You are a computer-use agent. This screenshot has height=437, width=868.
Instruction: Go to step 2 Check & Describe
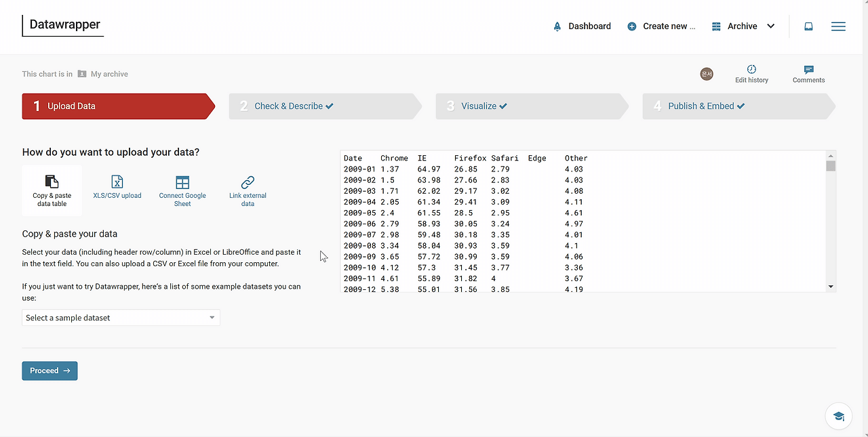click(x=325, y=106)
